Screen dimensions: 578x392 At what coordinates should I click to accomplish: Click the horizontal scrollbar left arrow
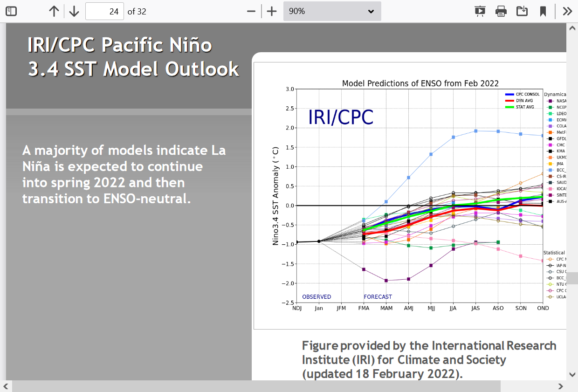[6, 386]
